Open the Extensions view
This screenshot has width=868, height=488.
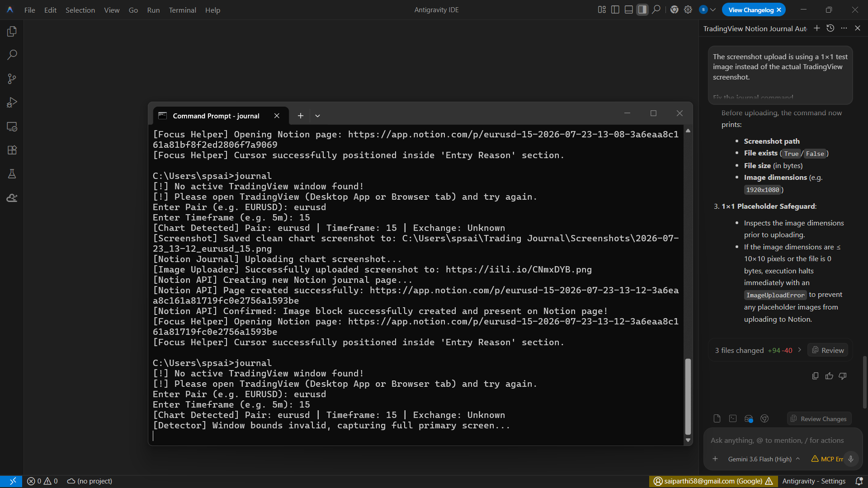(12, 150)
